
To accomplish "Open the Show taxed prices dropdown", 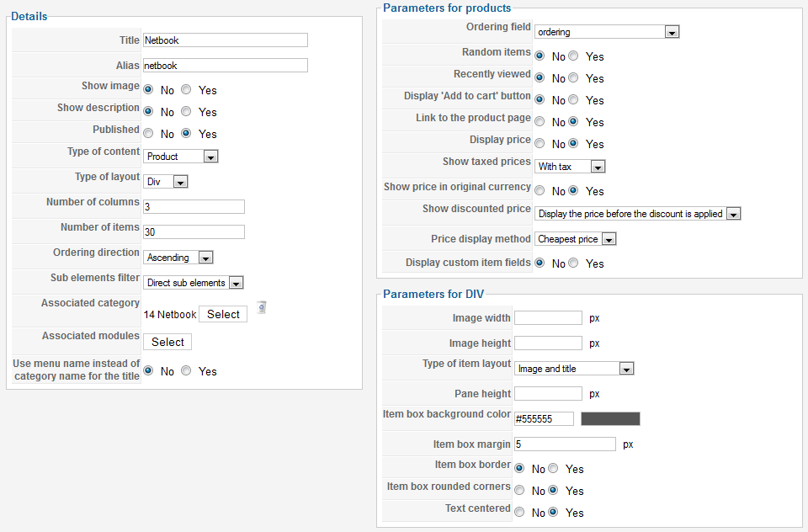I will pyautogui.click(x=570, y=167).
